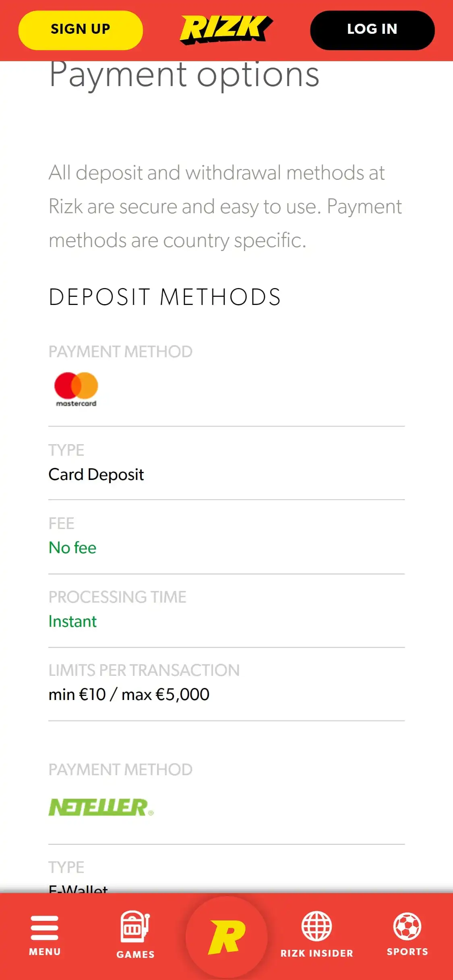453x980 pixels.
Task: Select the Menu label in bottom bar
Action: (45, 952)
